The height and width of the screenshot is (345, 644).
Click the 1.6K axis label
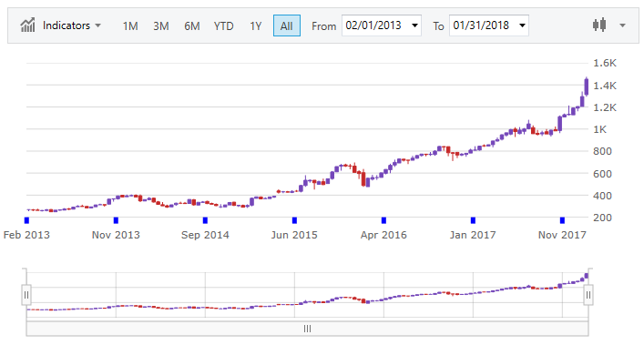(605, 63)
